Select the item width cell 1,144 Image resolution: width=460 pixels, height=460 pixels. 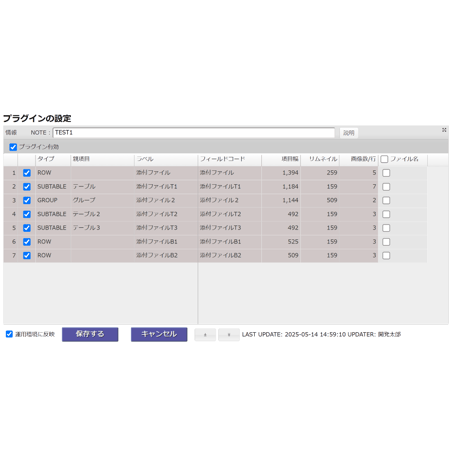pos(281,200)
